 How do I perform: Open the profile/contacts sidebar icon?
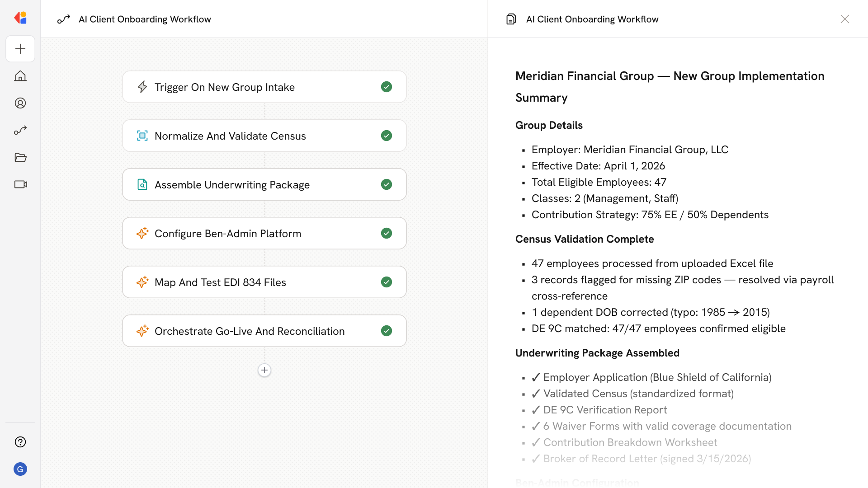pyautogui.click(x=20, y=103)
